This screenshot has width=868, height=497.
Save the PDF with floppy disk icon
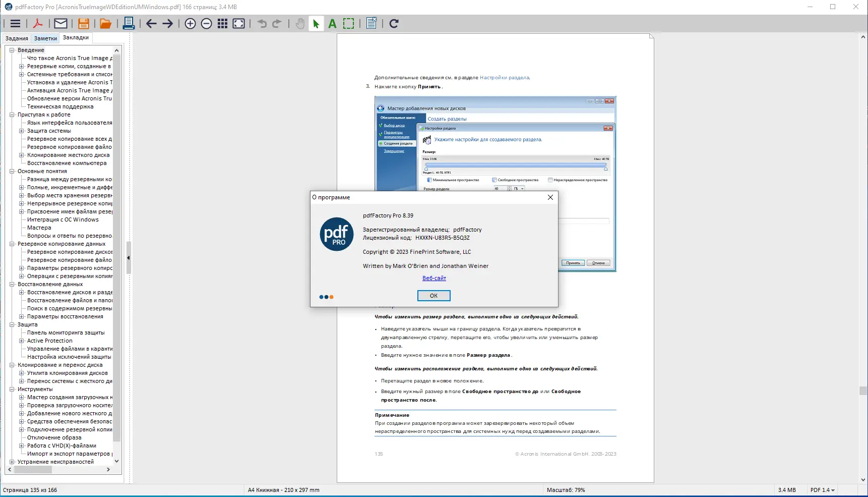pos(84,24)
